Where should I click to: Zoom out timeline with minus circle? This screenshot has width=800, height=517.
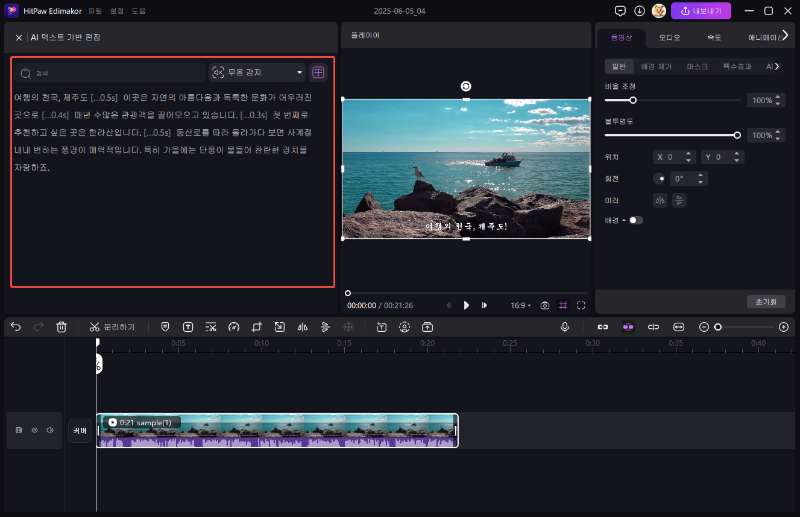[704, 327]
